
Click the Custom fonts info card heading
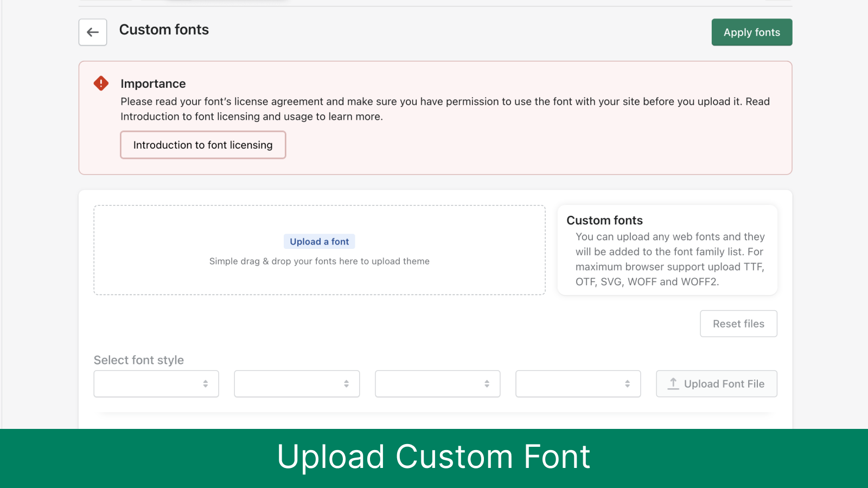[604, 220]
